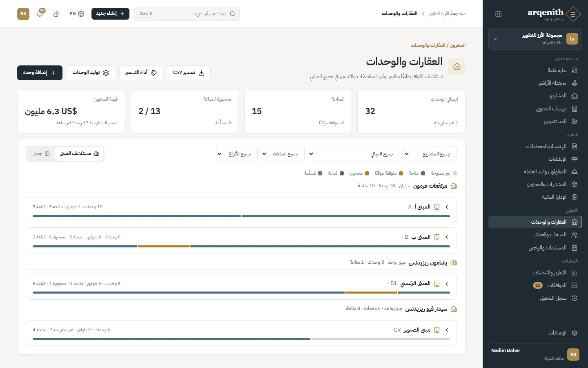Expand المبنى أ A building row

pos(241,210)
